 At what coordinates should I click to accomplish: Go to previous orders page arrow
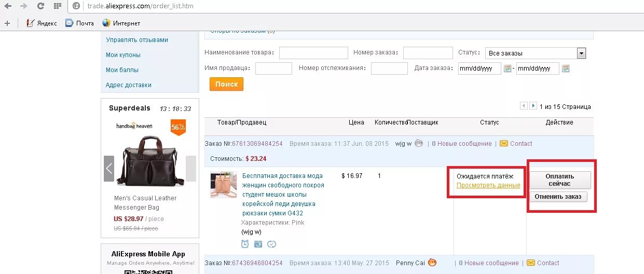[524, 106]
